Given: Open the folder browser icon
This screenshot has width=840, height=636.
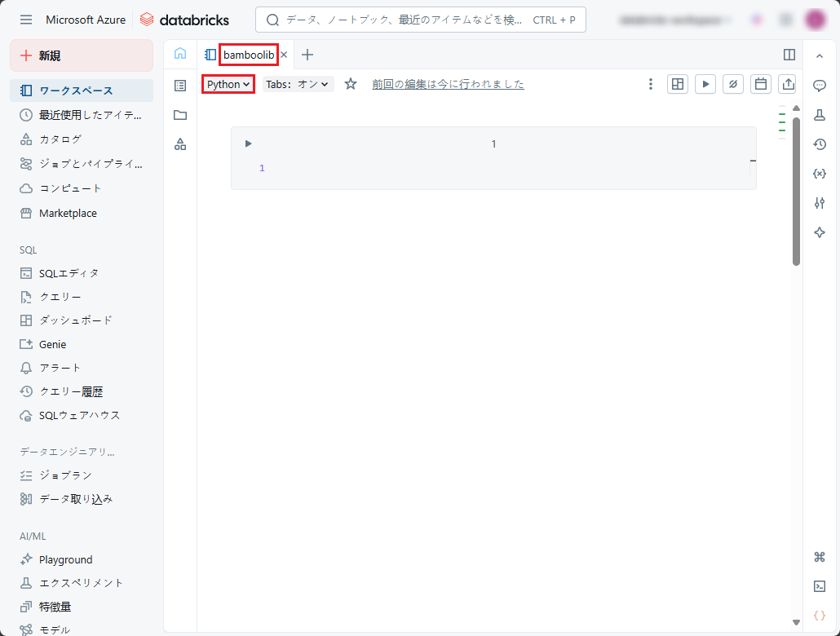Looking at the screenshot, I should tap(180, 115).
